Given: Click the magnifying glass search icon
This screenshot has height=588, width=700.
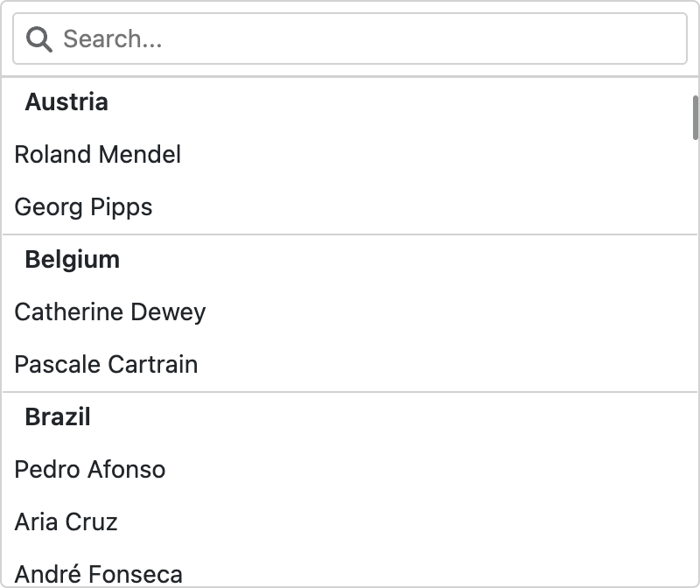Looking at the screenshot, I should tap(39, 38).
